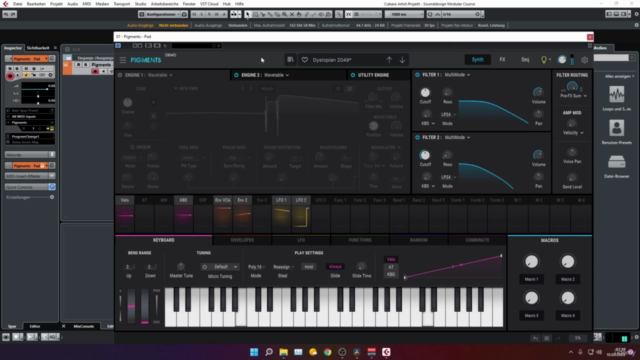Screen dimensions: 640x360
Task: Toggle Filter 2 power button
Action: pos(417,137)
